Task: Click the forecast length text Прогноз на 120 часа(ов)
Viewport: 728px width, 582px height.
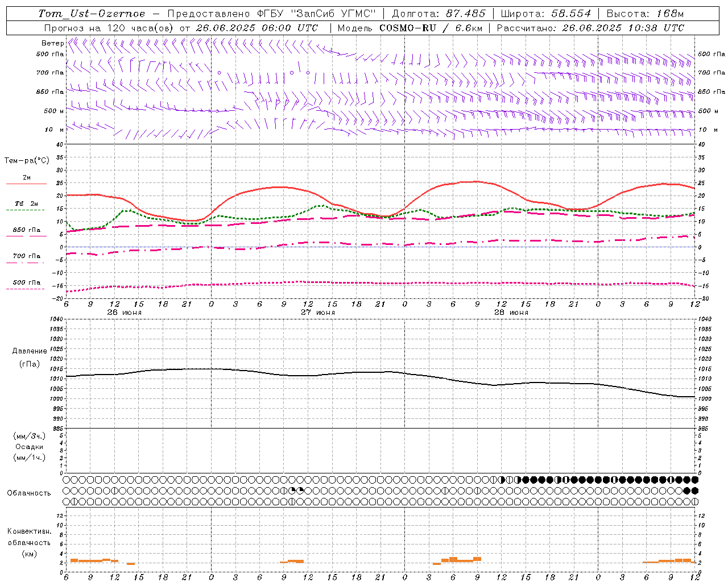Action: pos(109,28)
